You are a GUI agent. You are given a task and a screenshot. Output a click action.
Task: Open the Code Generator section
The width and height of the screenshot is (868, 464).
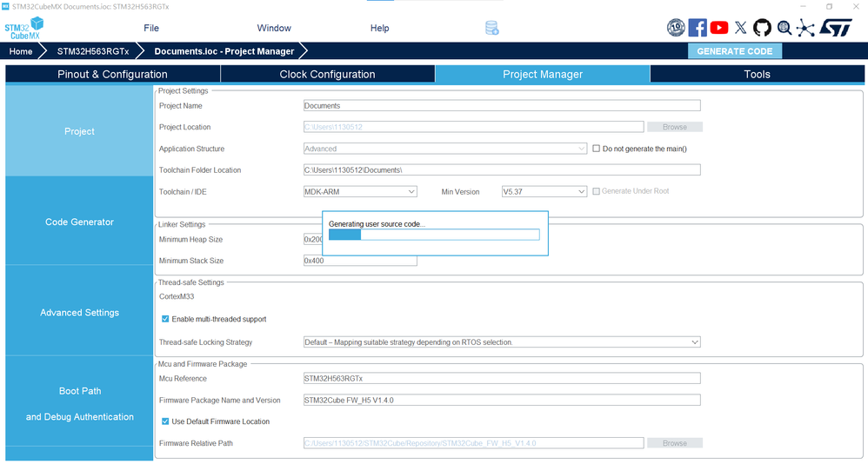click(x=79, y=222)
